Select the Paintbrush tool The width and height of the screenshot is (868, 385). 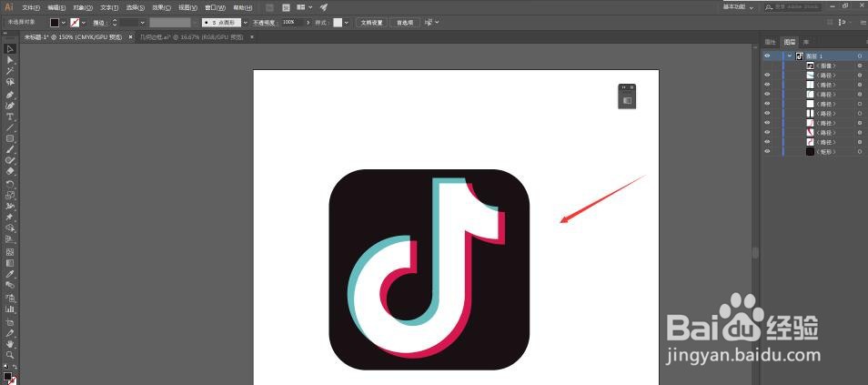tap(10, 149)
